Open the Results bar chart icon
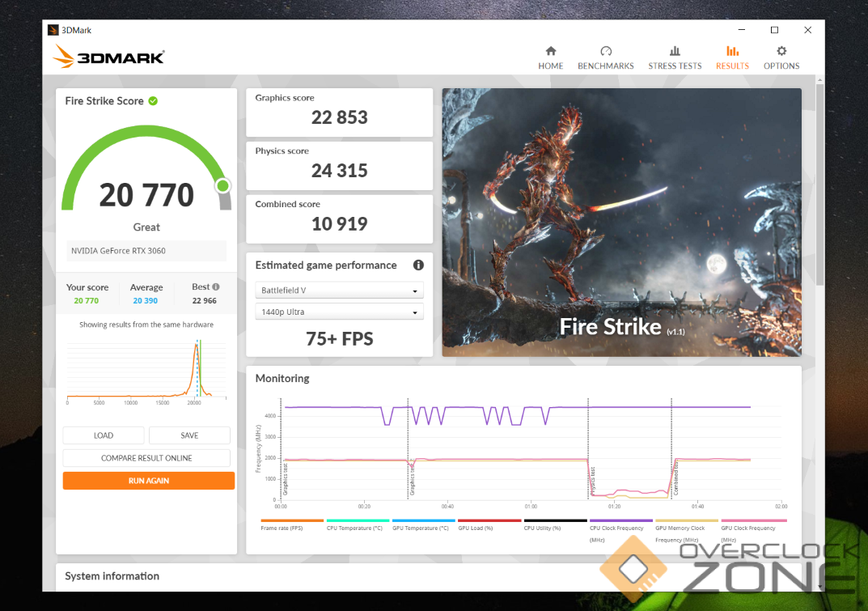This screenshot has height=611, width=868. [732, 51]
